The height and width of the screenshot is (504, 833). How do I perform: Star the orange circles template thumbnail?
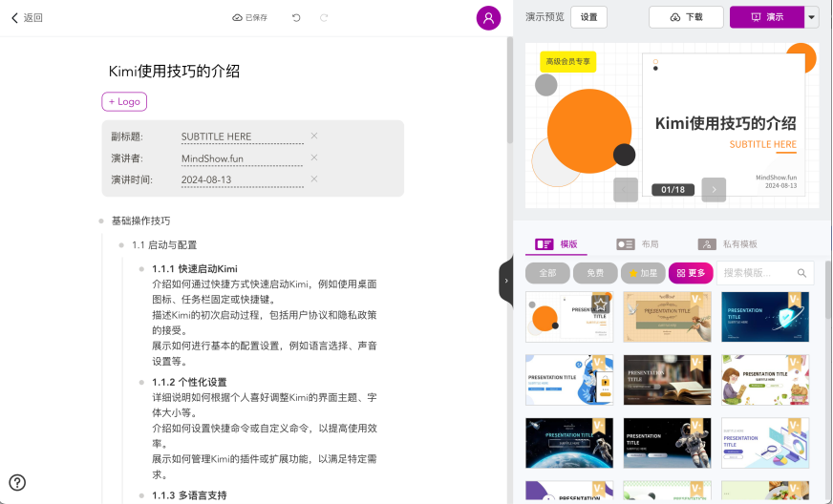tap(600, 304)
